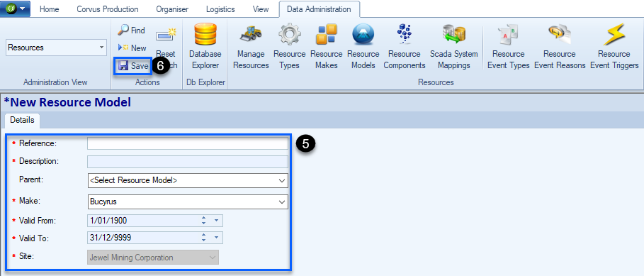This screenshot has width=644, height=276.
Task: Click into the Reference field
Action: [x=188, y=143]
